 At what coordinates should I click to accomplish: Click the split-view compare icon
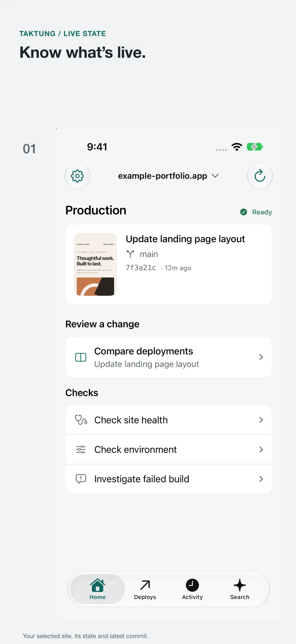coord(81,357)
